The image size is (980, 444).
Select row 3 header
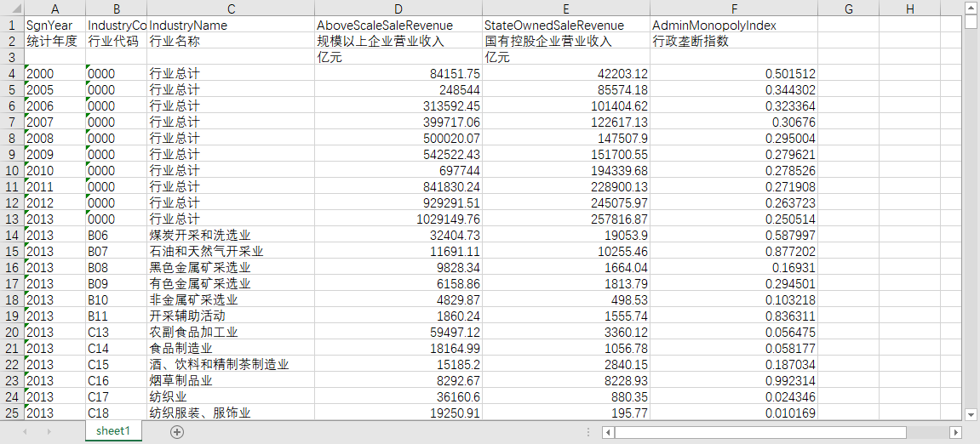[x=12, y=58]
